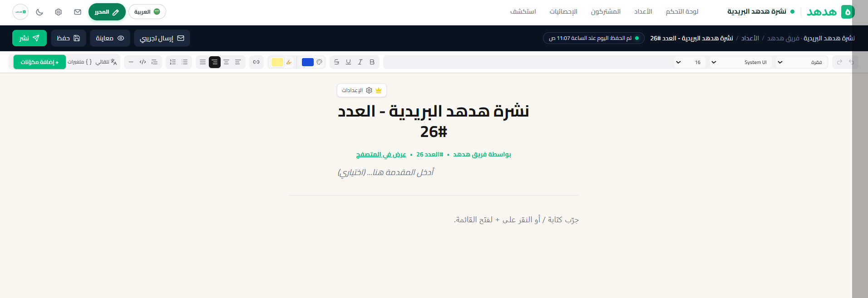
Task: Insert a horizontal divider line
Action: [131, 62]
